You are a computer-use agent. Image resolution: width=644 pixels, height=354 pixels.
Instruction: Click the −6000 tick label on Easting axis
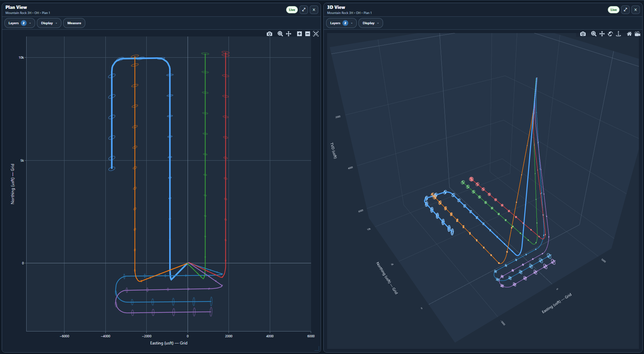click(x=64, y=336)
